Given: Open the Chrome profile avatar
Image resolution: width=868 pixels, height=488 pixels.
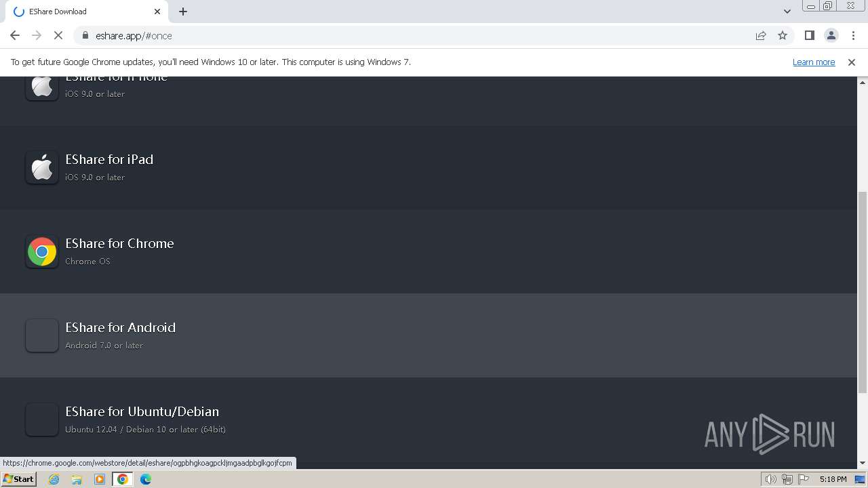Looking at the screenshot, I should (x=831, y=35).
